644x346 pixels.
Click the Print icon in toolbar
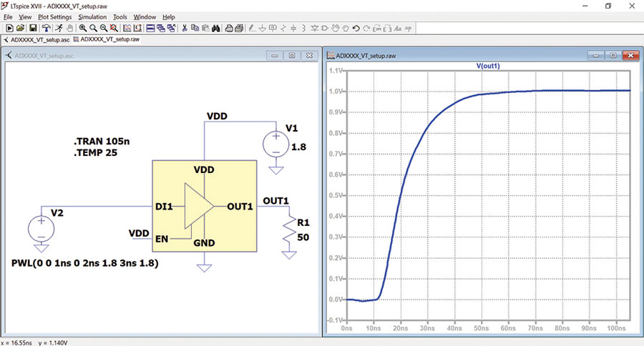[x=229, y=28]
